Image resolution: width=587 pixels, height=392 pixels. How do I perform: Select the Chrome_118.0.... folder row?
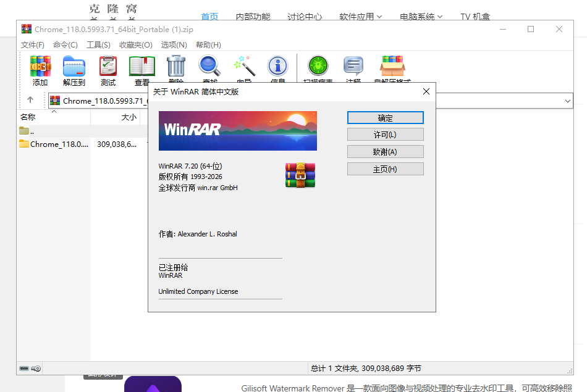(x=54, y=144)
